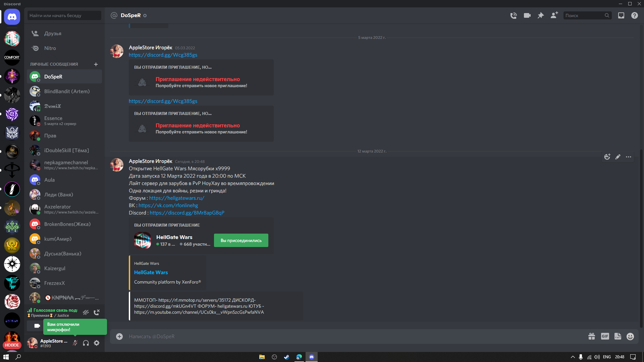Open Microsoft Edge from taskbar
Viewport: 644px width, 362px height.
[299, 357]
